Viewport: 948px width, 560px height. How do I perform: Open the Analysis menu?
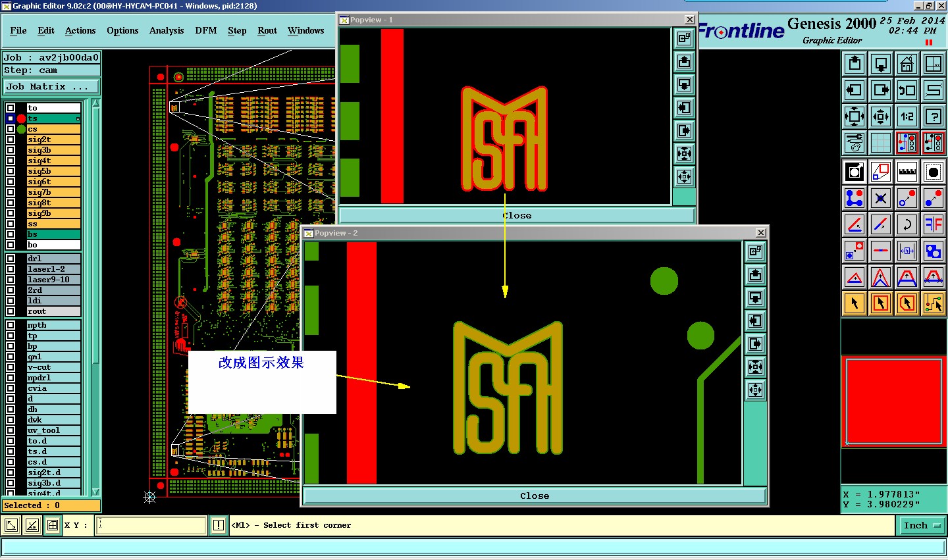tap(167, 30)
